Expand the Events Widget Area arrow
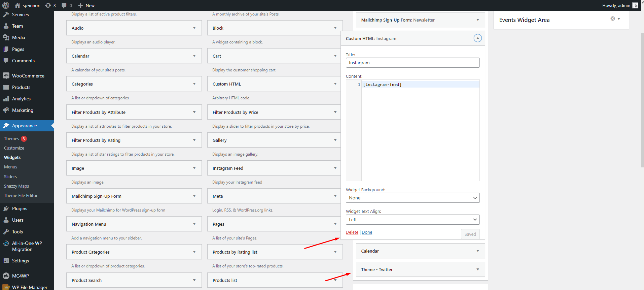644x290 pixels. point(619,19)
